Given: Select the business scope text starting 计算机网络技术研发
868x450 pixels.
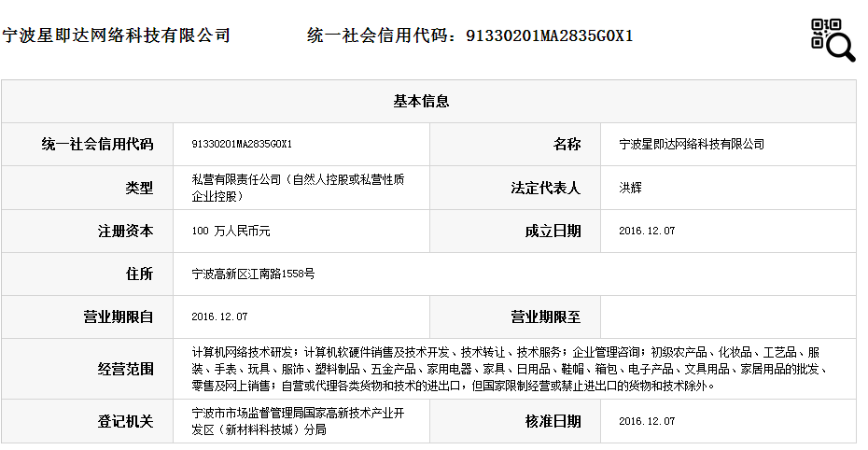Looking at the screenshot, I should 510,369.
